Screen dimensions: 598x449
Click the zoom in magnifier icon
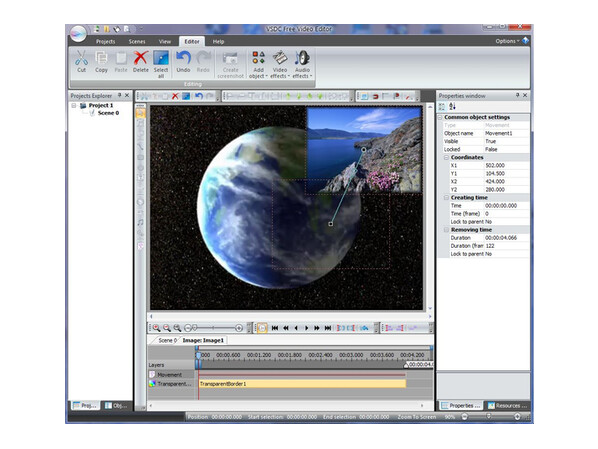pos(156,328)
